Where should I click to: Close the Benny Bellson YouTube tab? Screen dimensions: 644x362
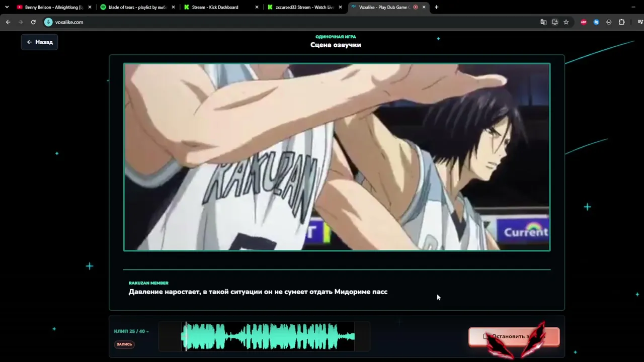90,8
